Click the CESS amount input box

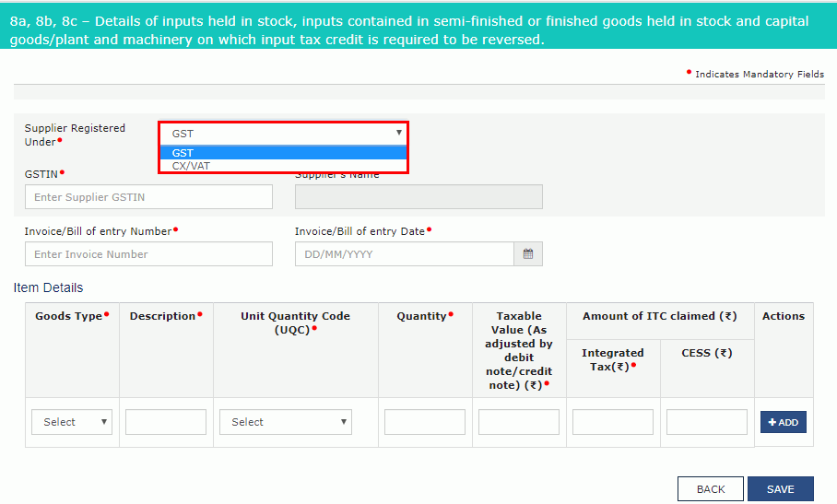pyautogui.click(x=707, y=422)
